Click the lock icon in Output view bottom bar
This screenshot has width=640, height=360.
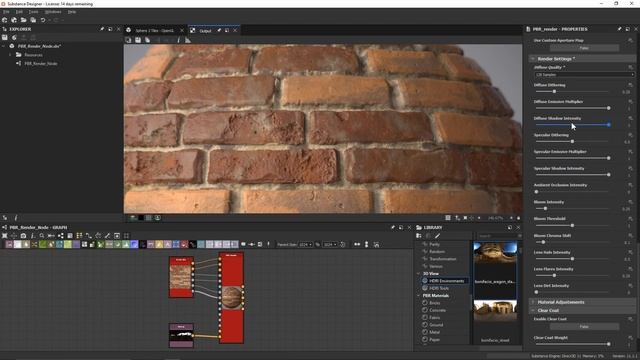point(518,218)
